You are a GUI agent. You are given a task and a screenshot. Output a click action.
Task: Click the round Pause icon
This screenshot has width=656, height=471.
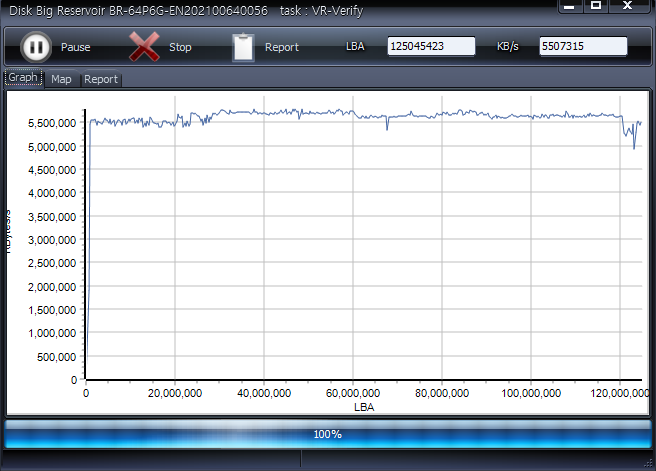[35, 47]
